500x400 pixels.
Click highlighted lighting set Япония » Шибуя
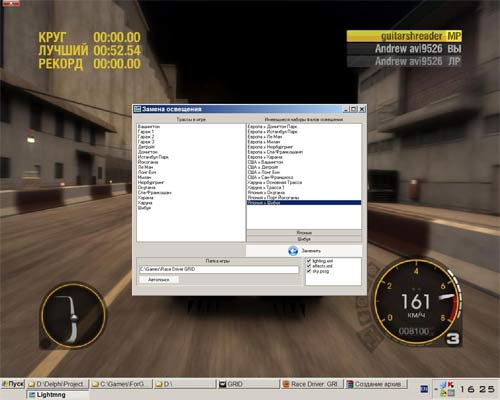point(304,203)
